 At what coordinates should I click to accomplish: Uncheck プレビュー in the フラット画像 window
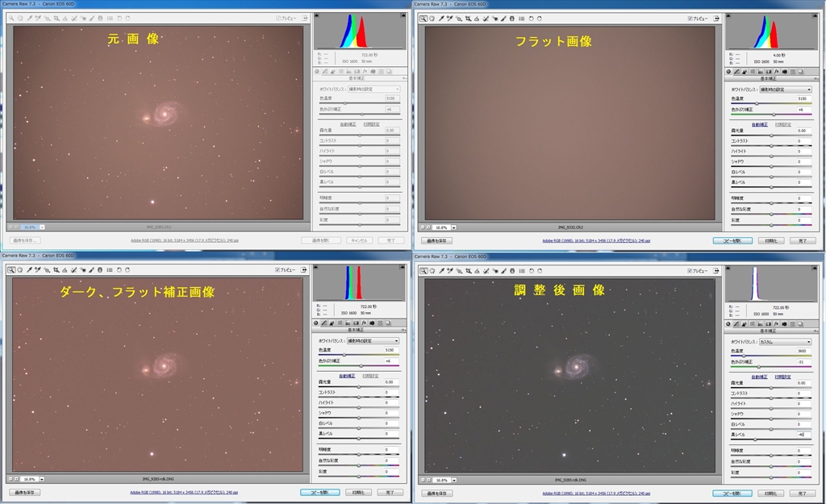click(690, 19)
